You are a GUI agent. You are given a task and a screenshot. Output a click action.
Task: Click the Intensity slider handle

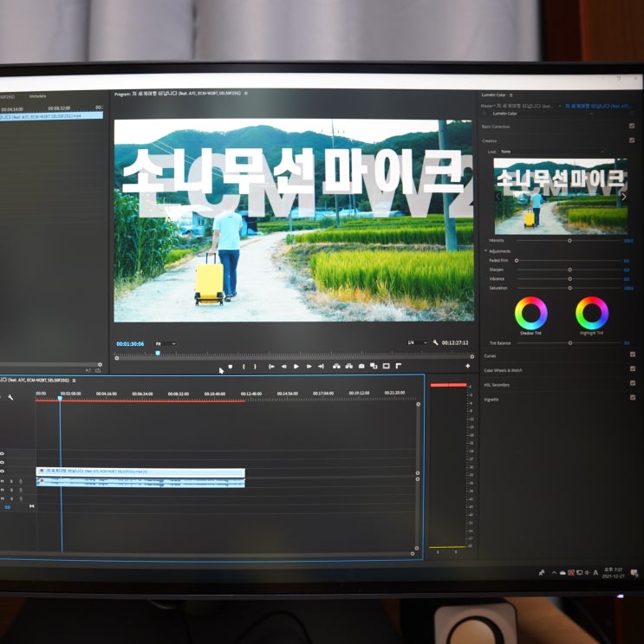point(569,241)
